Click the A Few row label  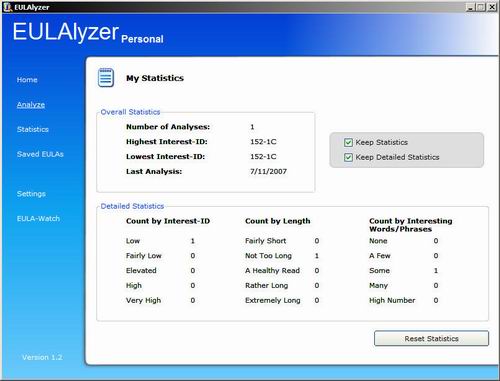click(x=380, y=256)
